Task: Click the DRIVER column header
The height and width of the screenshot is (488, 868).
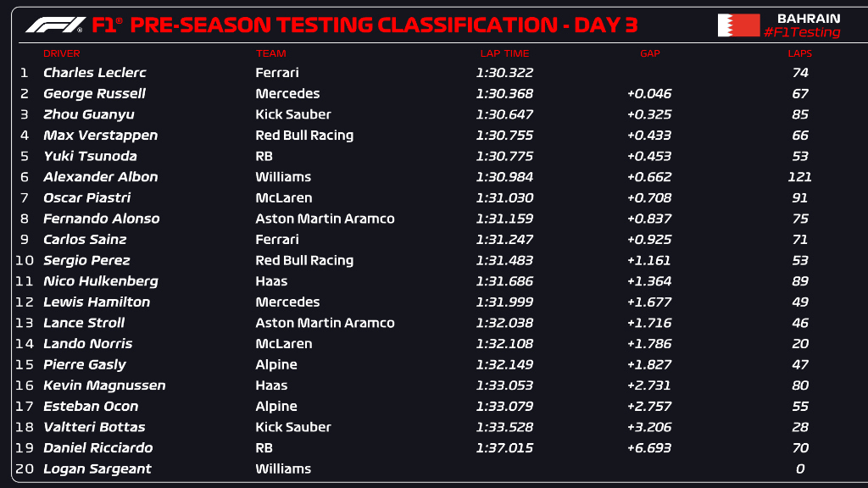Action: [x=61, y=53]
